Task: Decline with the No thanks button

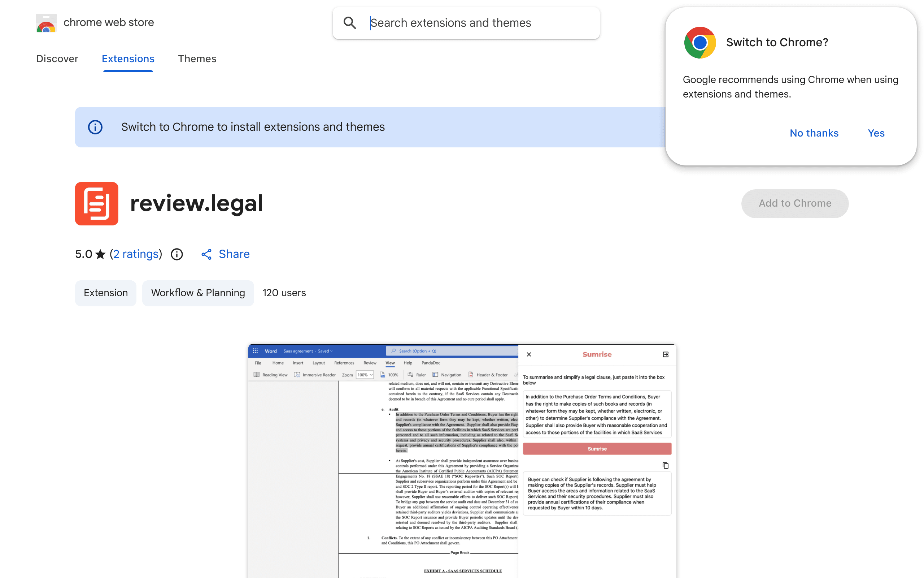Action: pos(814,133)
